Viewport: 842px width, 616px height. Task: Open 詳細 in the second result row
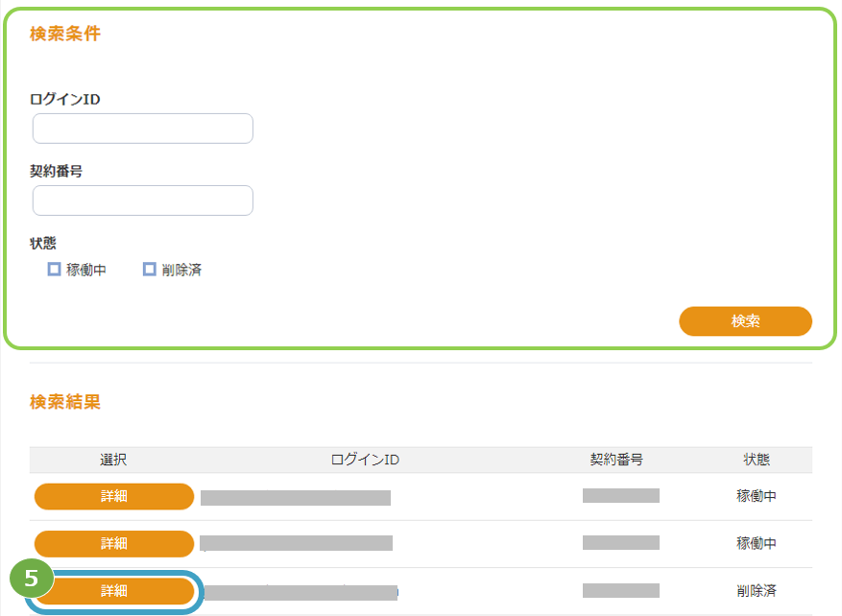tap(114, 544)
